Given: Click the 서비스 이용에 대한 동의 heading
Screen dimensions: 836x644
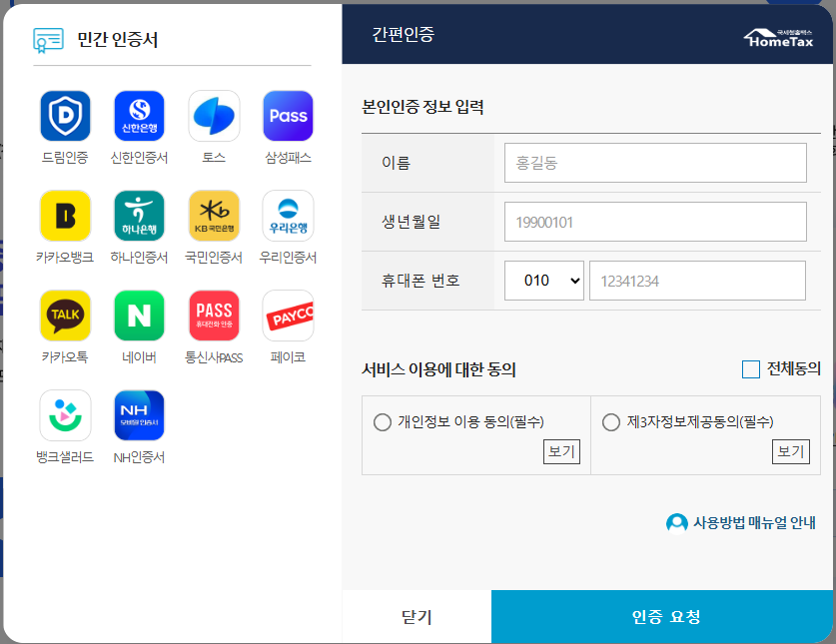Looking at the screenshot, I should coord(438,368).
